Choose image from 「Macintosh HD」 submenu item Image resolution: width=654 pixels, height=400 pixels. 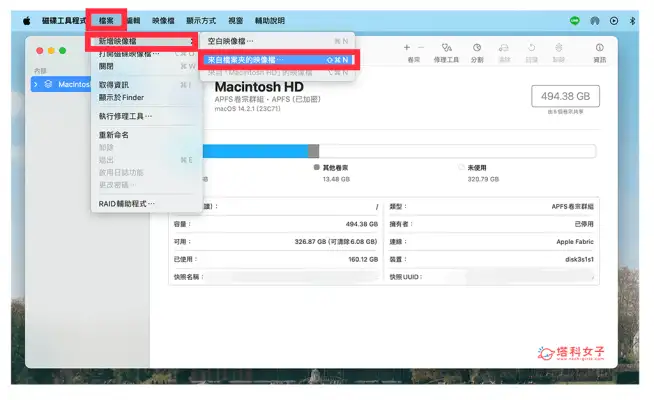tap(277, 73)
